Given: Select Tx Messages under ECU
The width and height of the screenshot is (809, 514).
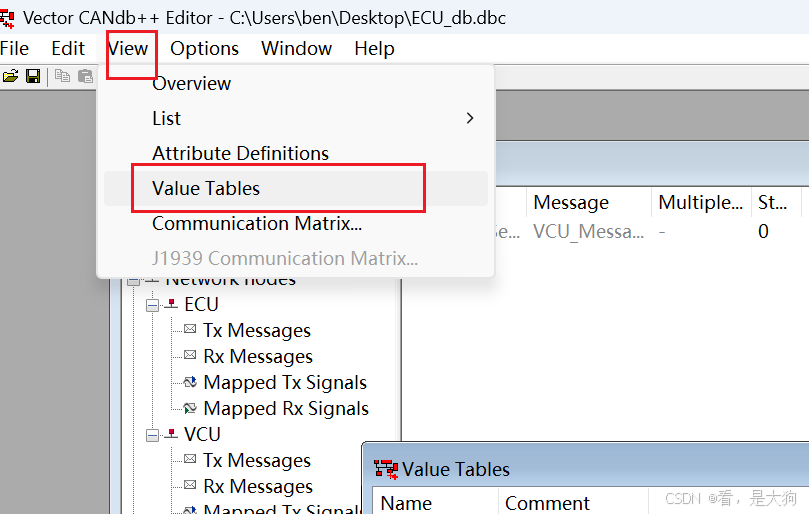Looking at the screenshot, I should pyautogui.click(x=257, y=330).
